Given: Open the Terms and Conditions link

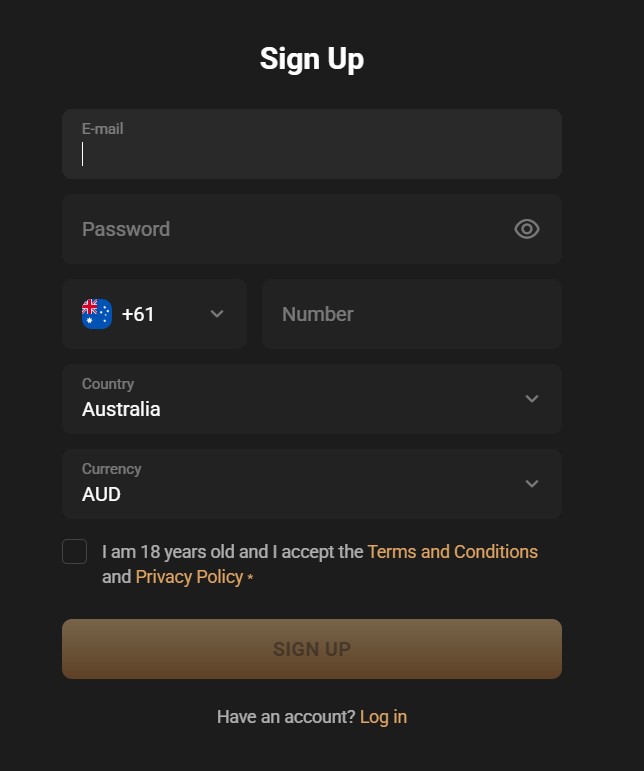Looking at the screenshot, I should point(452,552).
